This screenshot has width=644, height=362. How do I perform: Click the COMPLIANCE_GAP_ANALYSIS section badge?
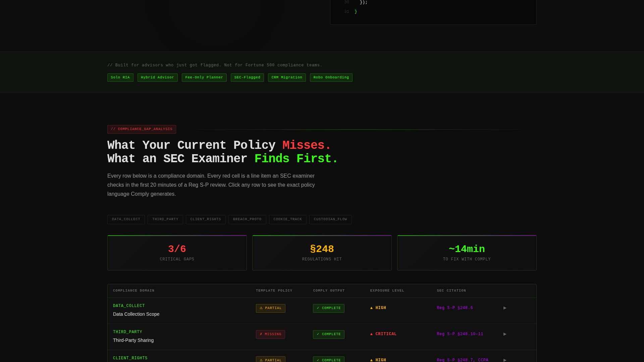142,129
